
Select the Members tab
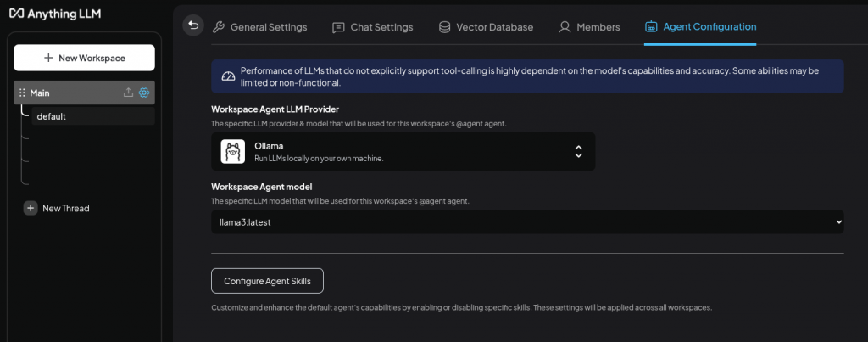(x=589, y=27)
